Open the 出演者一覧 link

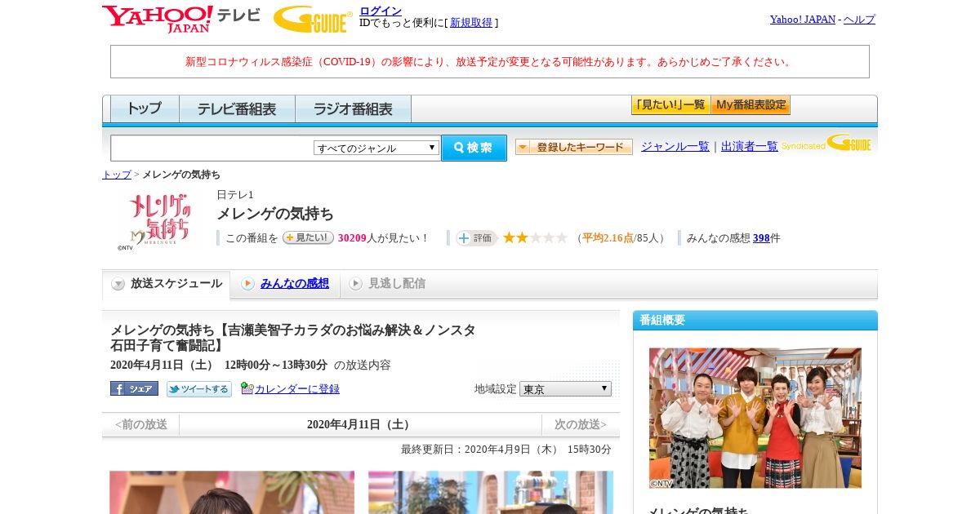(x=750, y=147)
